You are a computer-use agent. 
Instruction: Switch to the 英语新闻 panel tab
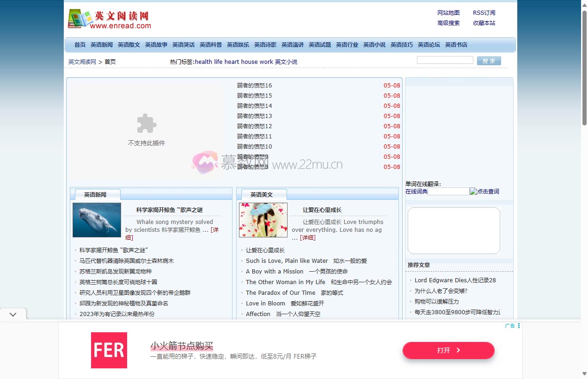(x=95, y=195)
